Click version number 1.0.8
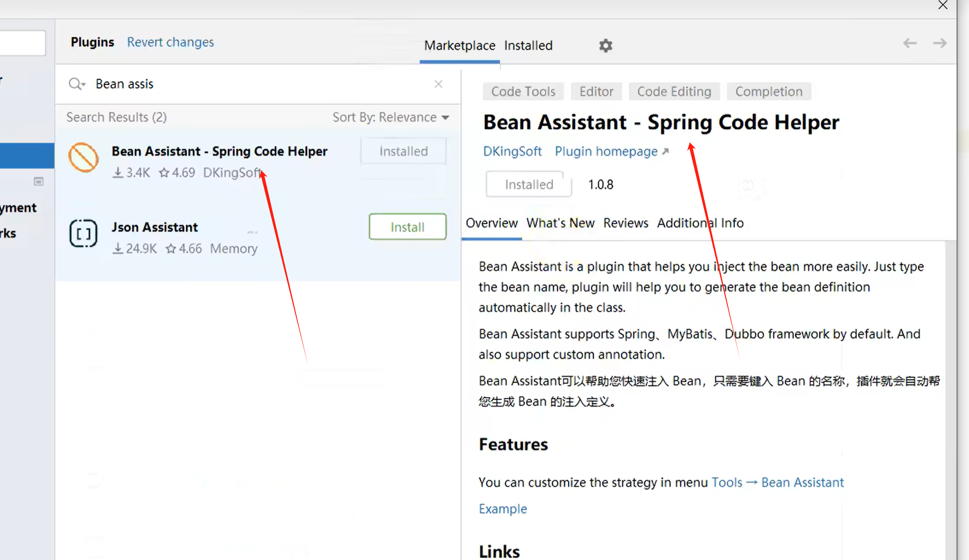The width and height of the screenshot is (969, 560). [x=601, y=184]
